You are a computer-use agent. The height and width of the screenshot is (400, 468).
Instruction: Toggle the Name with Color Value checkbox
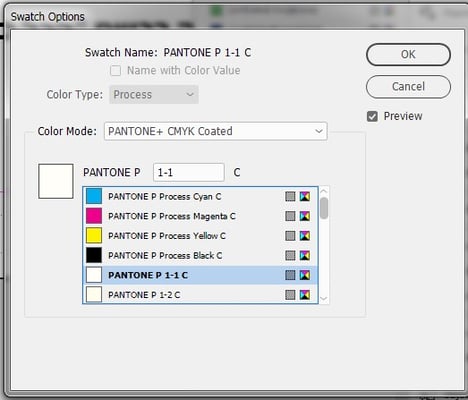point(115,71)
